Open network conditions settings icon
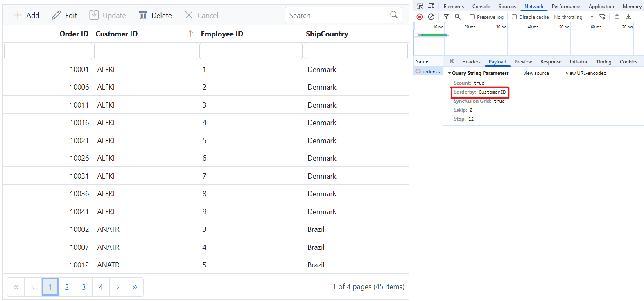Screen dimensions: 644x301 point(602,17)
